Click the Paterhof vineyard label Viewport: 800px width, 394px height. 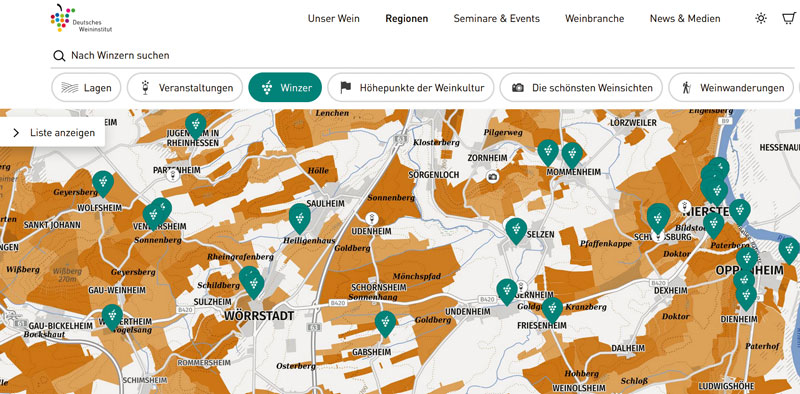coord(762,346)
